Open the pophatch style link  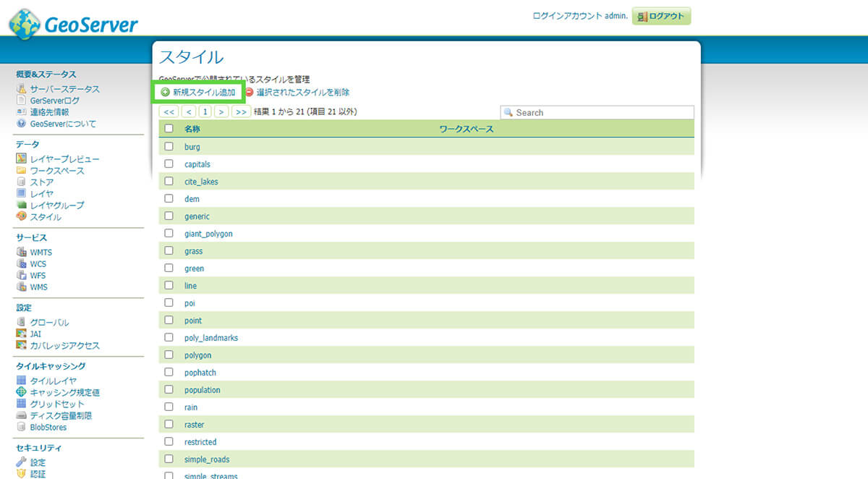click(200, 373)
